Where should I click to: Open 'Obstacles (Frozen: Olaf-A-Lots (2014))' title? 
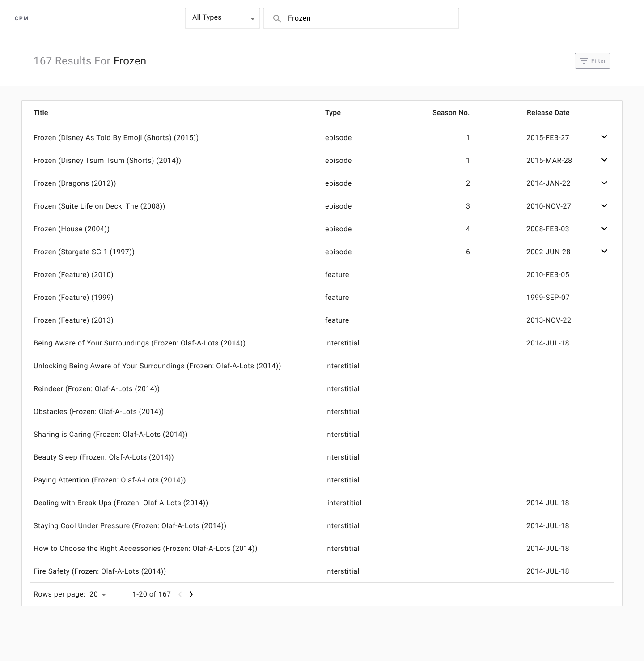pos(98,412)
